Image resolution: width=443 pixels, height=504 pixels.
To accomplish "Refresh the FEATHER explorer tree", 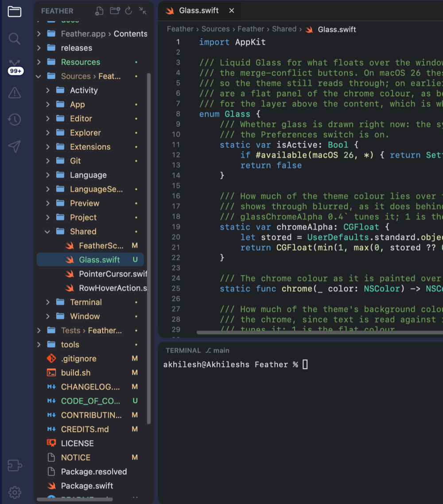I will (128, 11).
